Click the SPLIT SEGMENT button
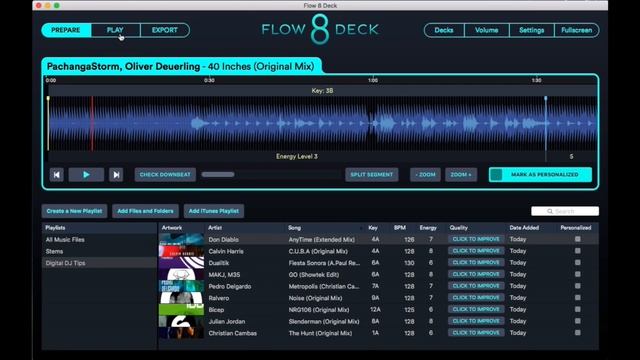 [371, 175]
